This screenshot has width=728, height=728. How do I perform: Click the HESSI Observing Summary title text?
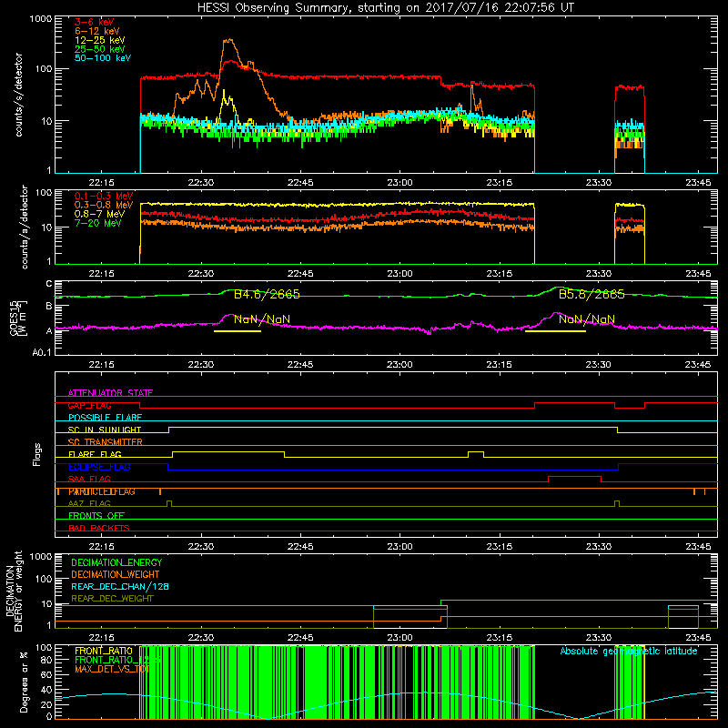(x=386, y=8)
